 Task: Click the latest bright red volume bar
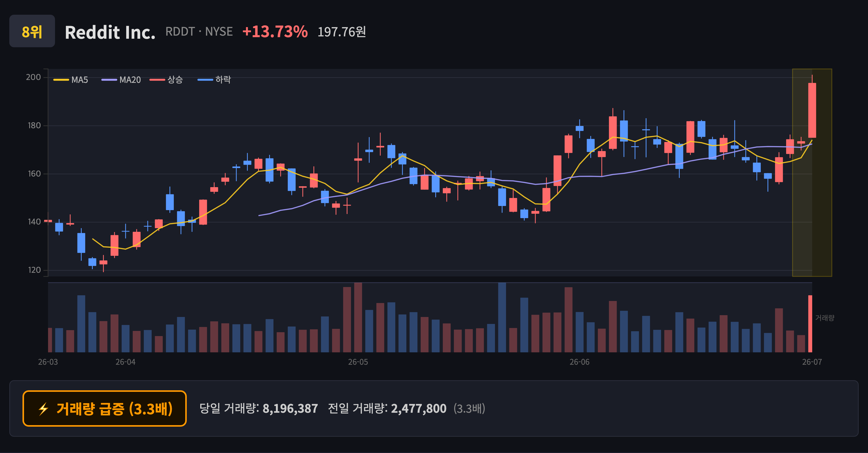click(x=810, y=324)
